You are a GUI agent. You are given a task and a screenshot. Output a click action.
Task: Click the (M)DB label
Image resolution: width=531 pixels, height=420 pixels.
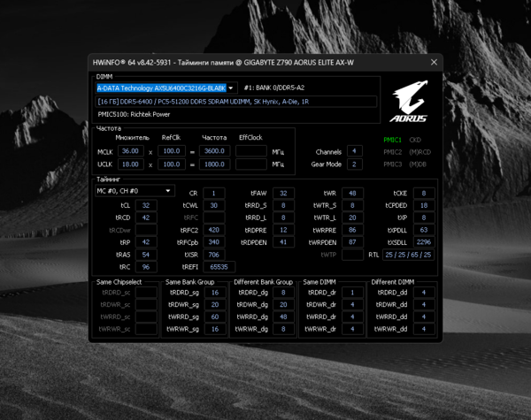[418, 164]
